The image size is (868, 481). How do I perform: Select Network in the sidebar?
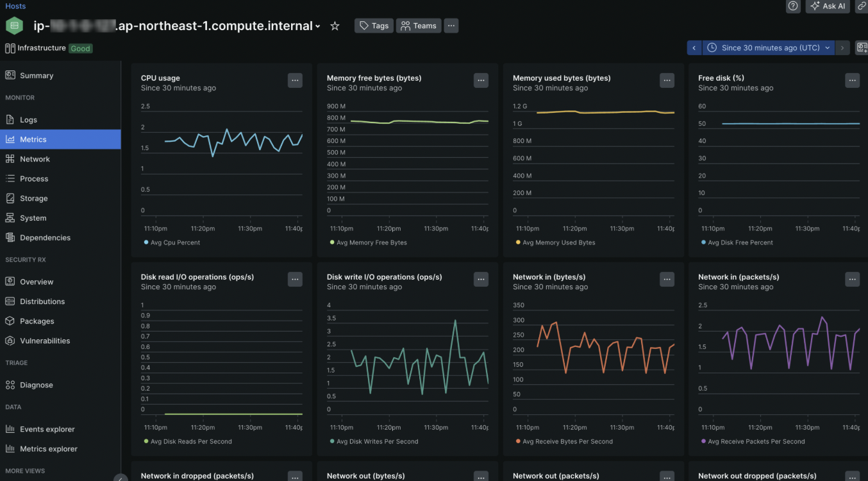point(35,159)
